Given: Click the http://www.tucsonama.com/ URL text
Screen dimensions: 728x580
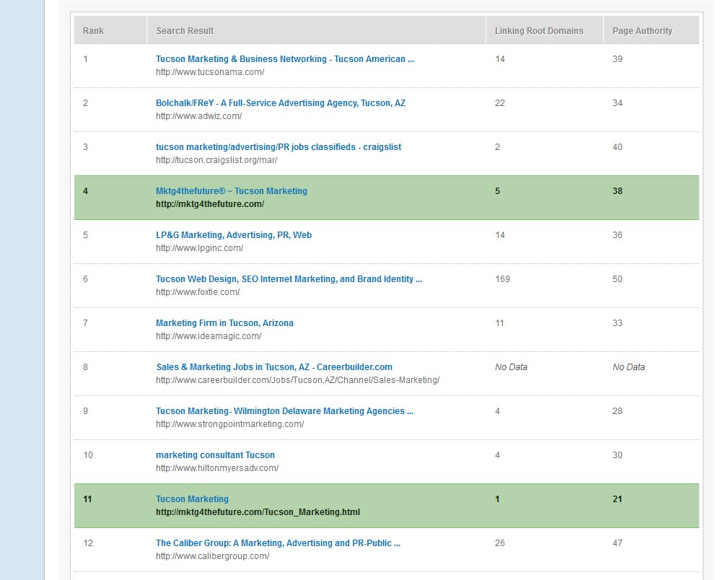Looking at the screenshot, I should tap(210, 72).
